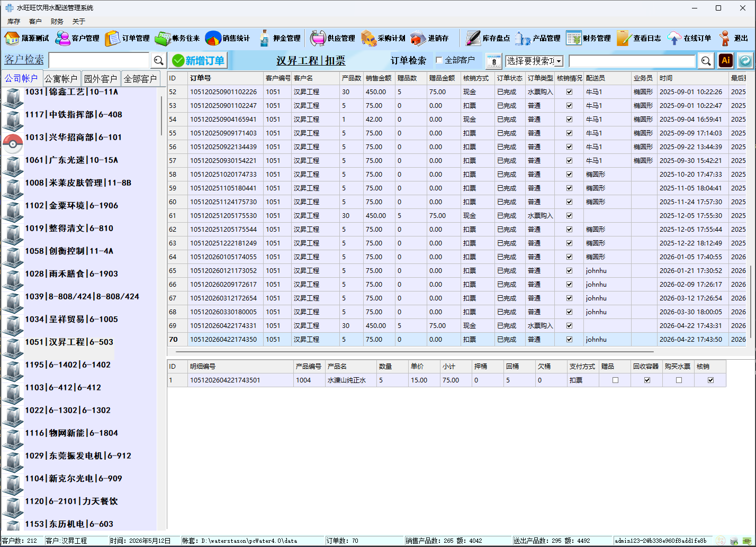Open 查看日志 log viewer
The image size is (756, 547).
coord(638,38)
